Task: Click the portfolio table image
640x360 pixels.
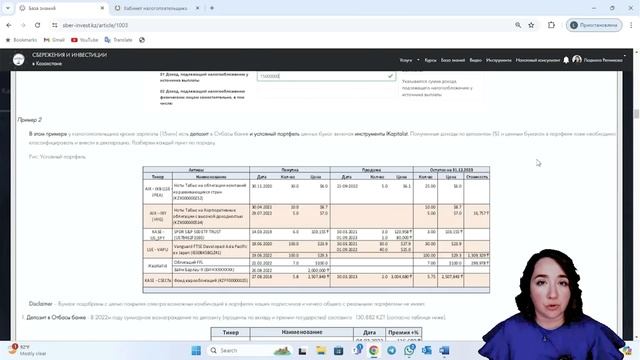Action: (x=316, y=229)
